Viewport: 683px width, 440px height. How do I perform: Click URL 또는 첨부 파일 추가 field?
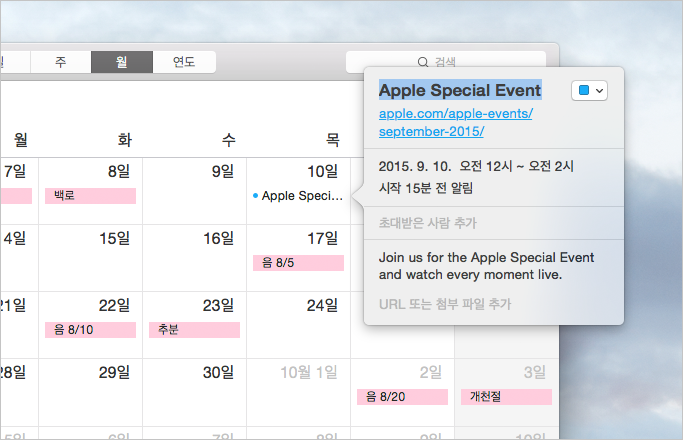pos(445,304)
